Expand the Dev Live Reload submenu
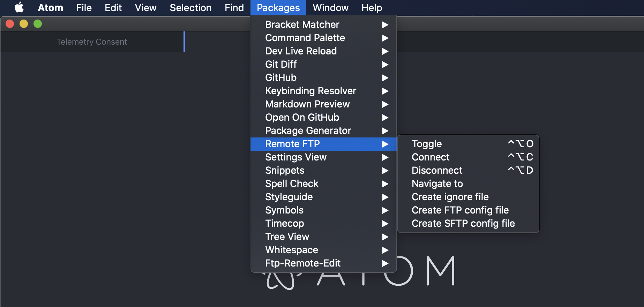The width and height of the screenshot is (644, 307). 324,51
